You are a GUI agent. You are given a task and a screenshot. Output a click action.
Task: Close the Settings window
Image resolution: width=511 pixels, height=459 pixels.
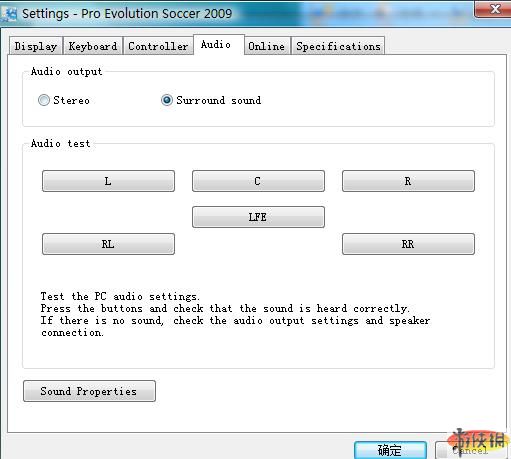tap(493, 8)
